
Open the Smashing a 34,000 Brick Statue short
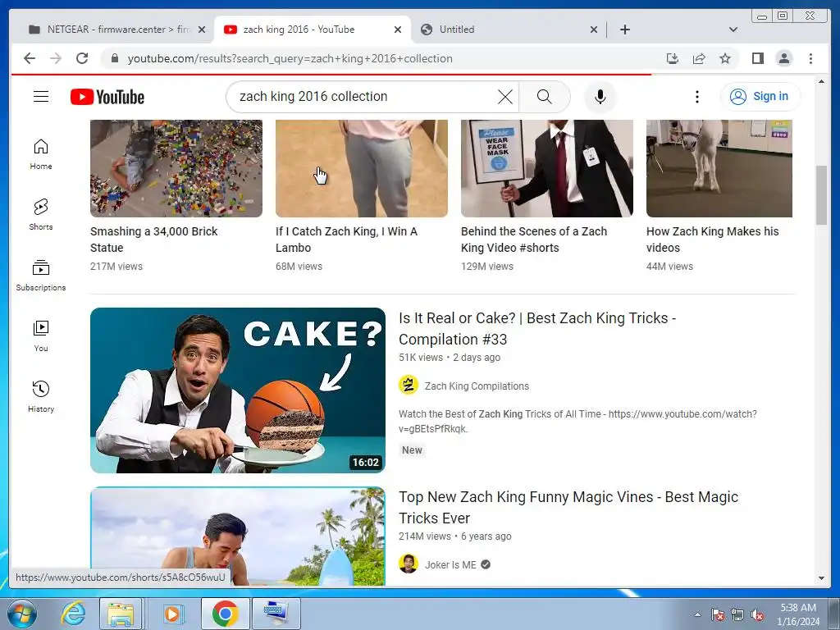point(176,168)
